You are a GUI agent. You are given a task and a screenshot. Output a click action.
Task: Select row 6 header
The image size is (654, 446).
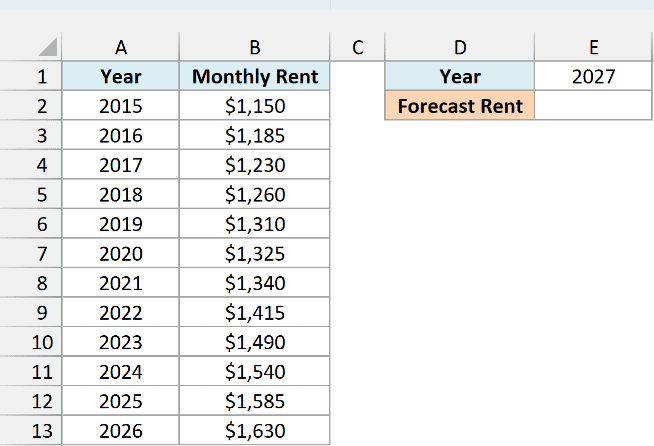pos(30,224)
